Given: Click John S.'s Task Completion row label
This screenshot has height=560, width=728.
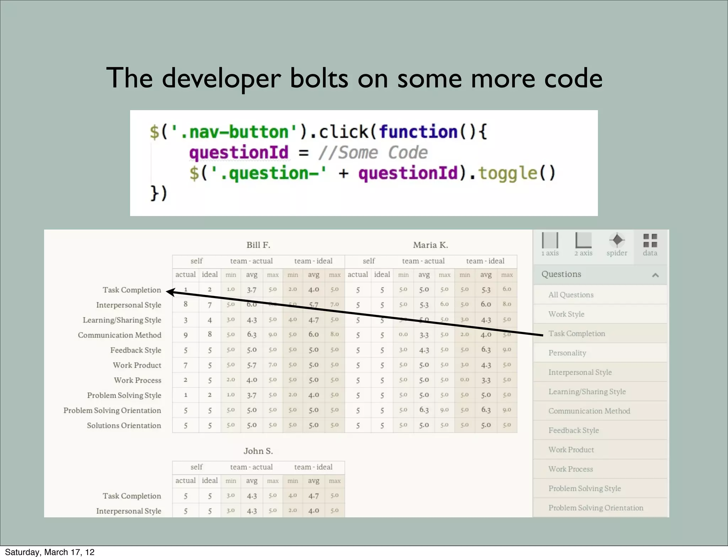Looking at the screenshot, I should (x=132, y=496).
